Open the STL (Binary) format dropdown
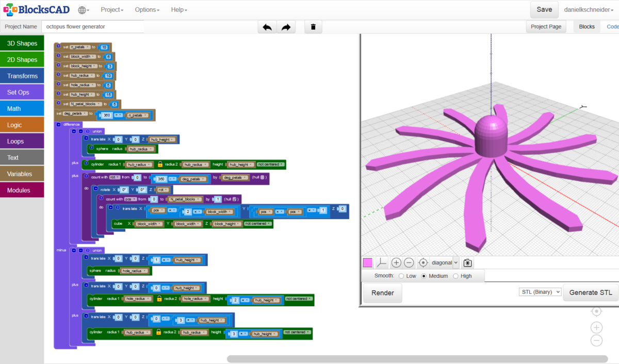Image resolution: width=619 pixels, height=364 pixels. point(540,292)
